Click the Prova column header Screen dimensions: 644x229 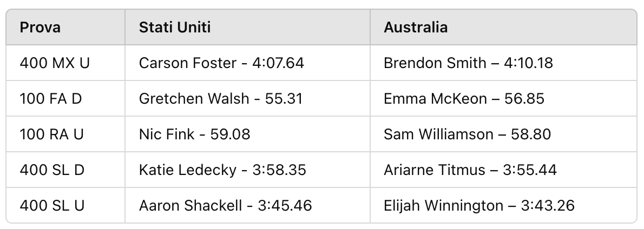pos(40,28)
